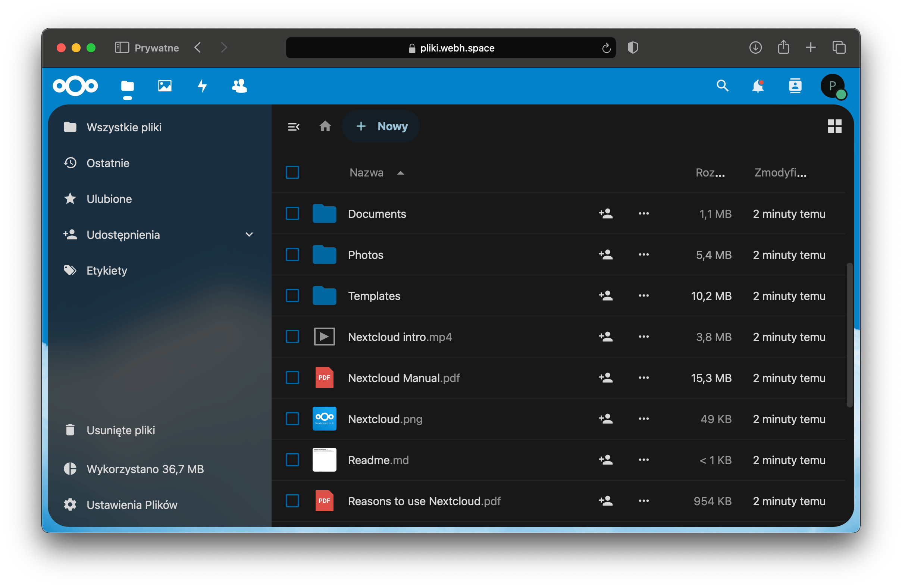Sort by Zmodyfi... column
The width and height of the screenshot is (902, 588).
780,173
